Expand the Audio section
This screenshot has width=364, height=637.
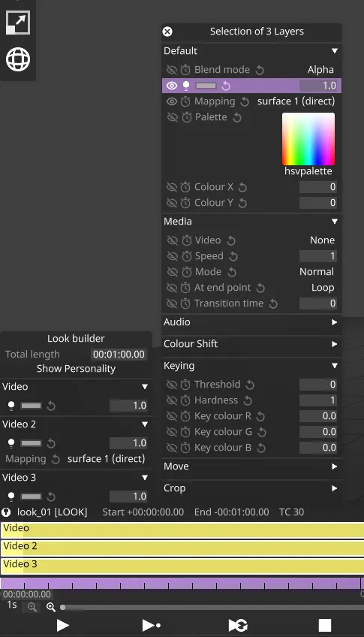point(335,322)
